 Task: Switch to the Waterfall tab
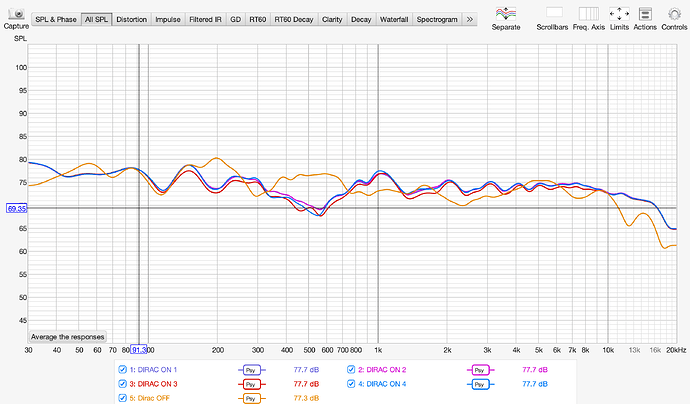(x=394, y=19)
